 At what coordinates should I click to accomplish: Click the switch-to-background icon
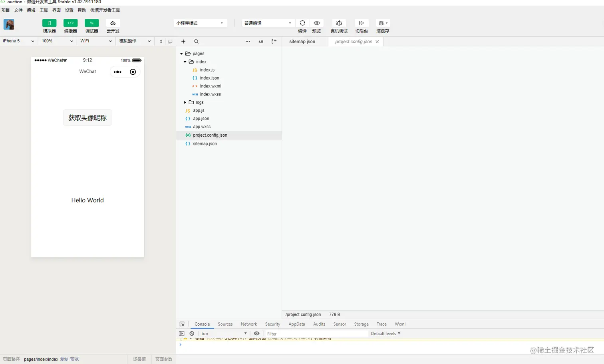click(x=362, y=23)
